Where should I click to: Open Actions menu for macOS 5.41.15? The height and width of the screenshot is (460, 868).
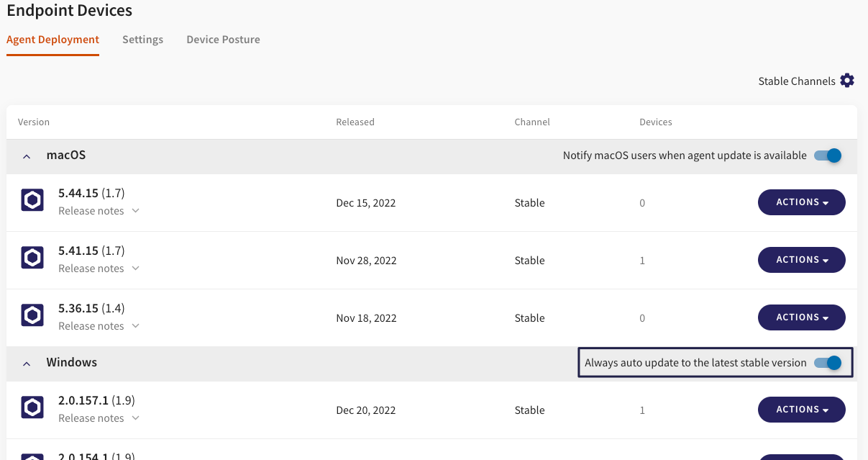(801, 260)
